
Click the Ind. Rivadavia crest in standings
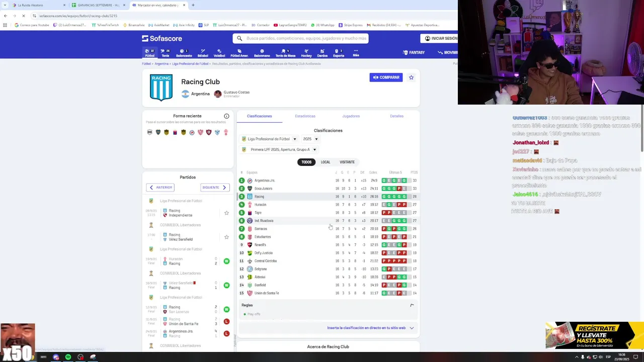[x=250, y=221]
